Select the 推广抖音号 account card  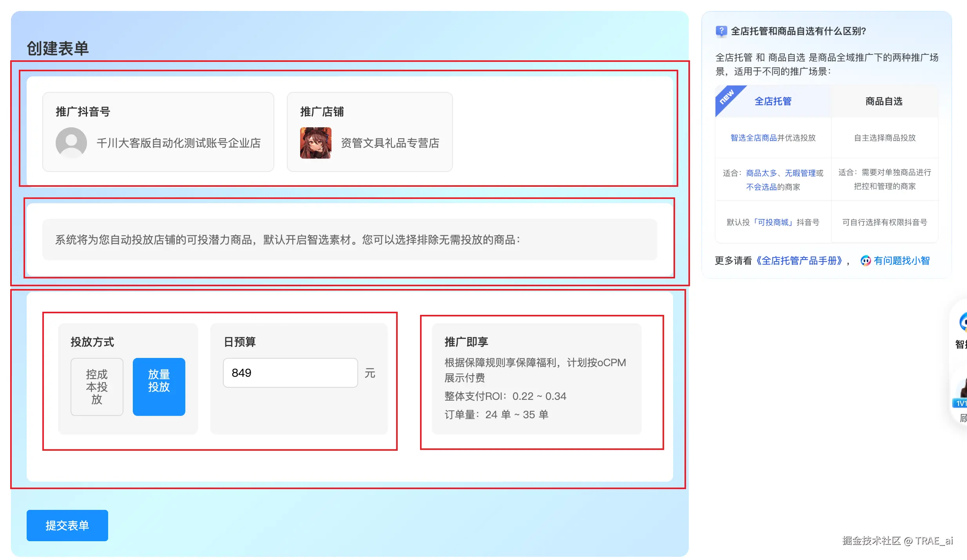point(158,132)
